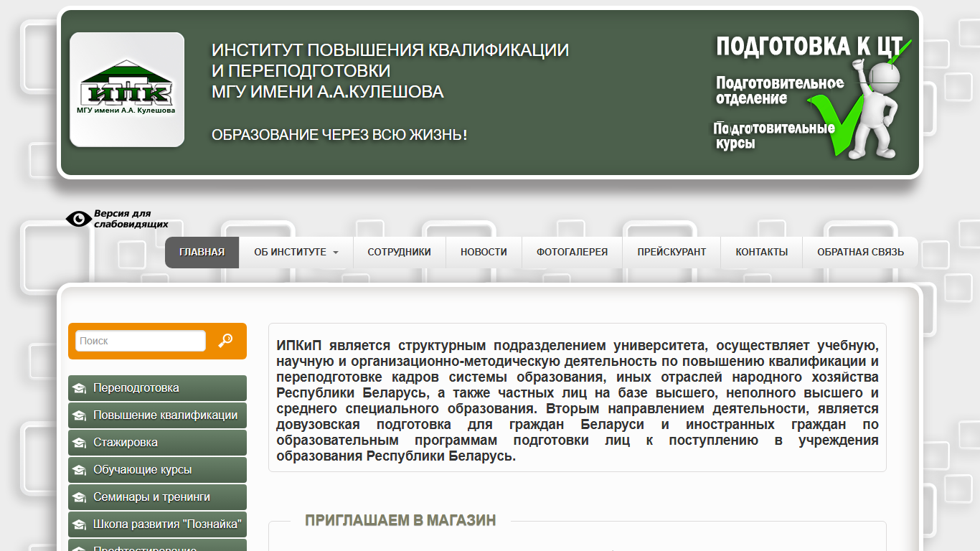This screenshot has height=551, width=980.
Task: Click graduation cap icon beside Обучающие курсы
Action: 79,471
